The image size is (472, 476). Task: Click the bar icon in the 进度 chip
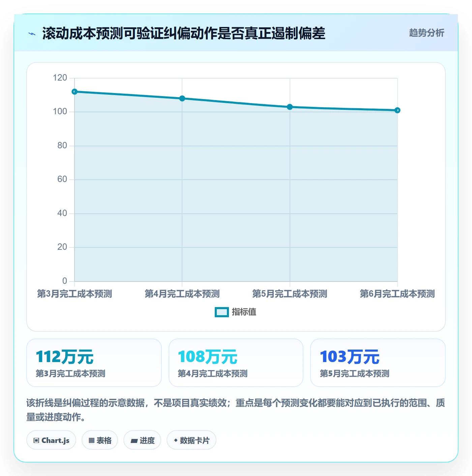coord(134,441)
